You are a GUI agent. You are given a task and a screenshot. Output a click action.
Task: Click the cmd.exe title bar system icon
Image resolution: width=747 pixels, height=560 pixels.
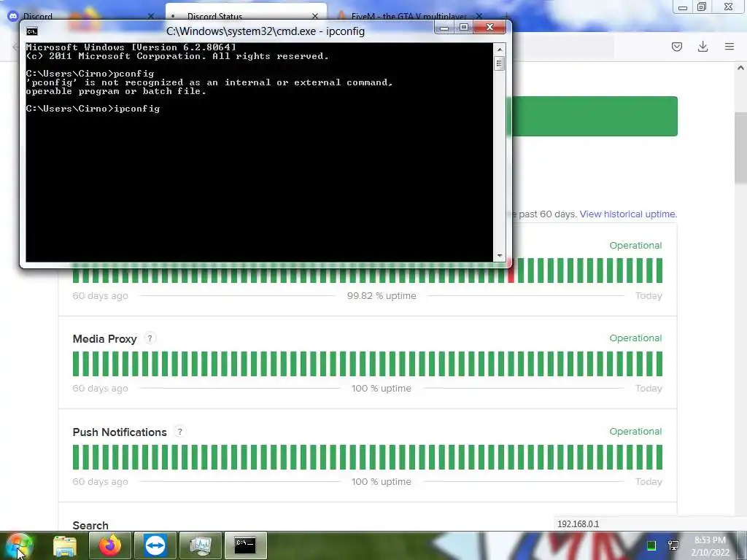click(x=32, y=31)
